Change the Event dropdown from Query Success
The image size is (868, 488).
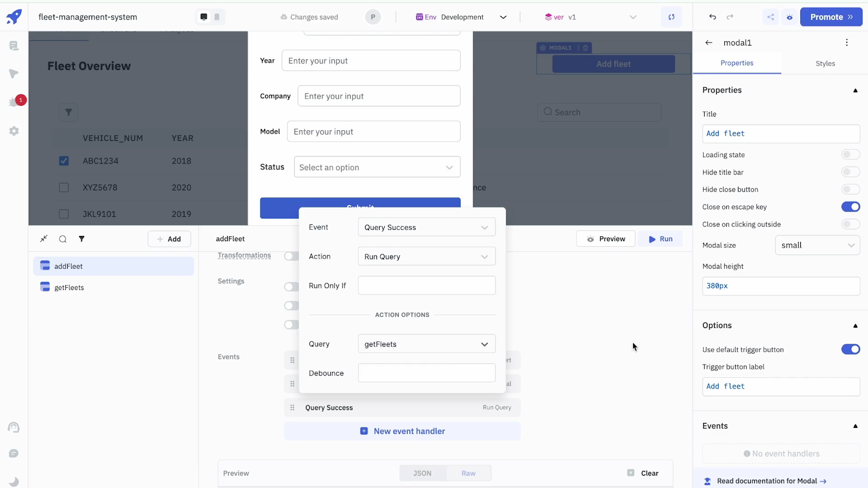click(x=426, y=227)
